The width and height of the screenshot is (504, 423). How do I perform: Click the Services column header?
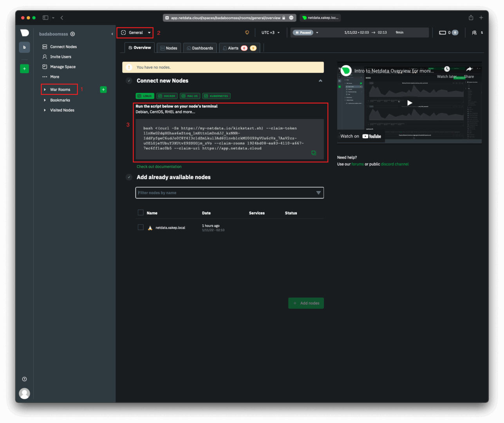click(257, 213)
